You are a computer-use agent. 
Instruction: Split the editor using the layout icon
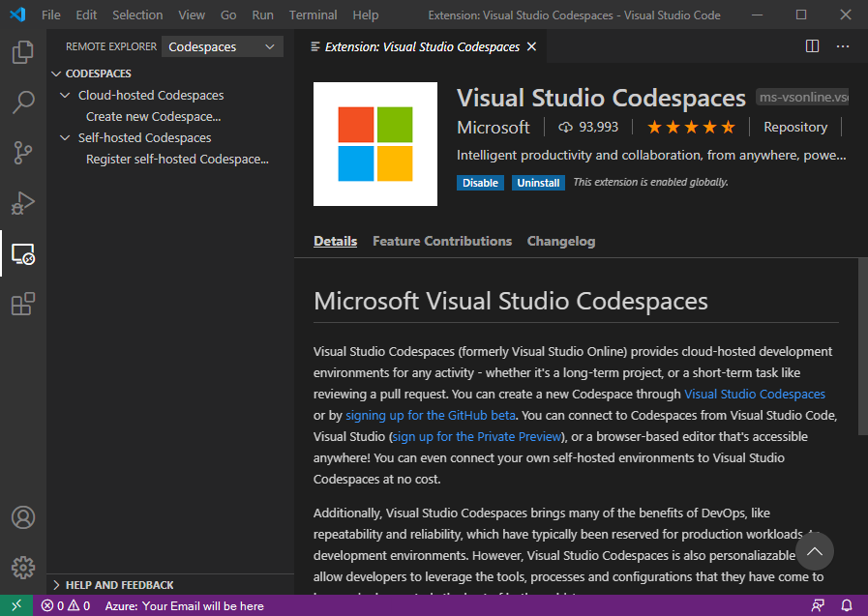tap(812, 45)
